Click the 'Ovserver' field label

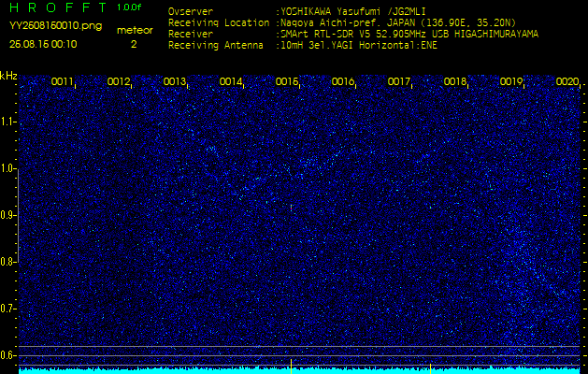(x=191, y=11)
